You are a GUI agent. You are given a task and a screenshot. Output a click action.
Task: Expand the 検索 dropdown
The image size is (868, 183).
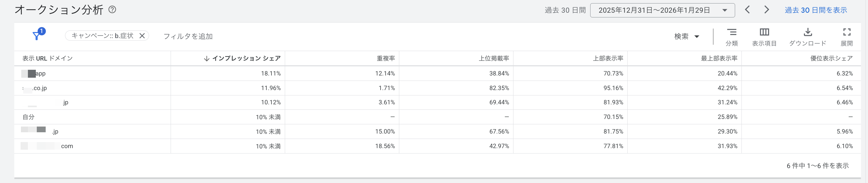click(x=687, y=36)
